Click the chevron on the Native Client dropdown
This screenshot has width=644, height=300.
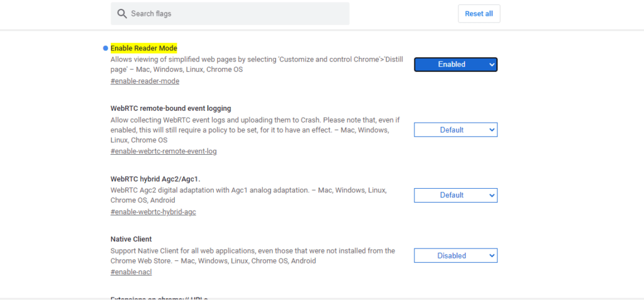click(x=492, y=255)
